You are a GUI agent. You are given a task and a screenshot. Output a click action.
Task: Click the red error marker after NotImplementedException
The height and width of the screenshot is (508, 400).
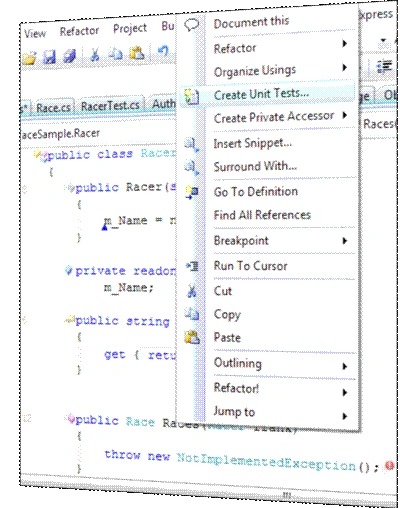coord(390,466)
